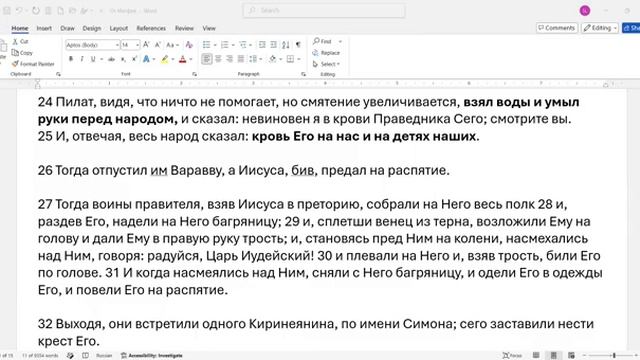Open text effects and typography
The height and width of the screenshot is (360, 640).
146,59
